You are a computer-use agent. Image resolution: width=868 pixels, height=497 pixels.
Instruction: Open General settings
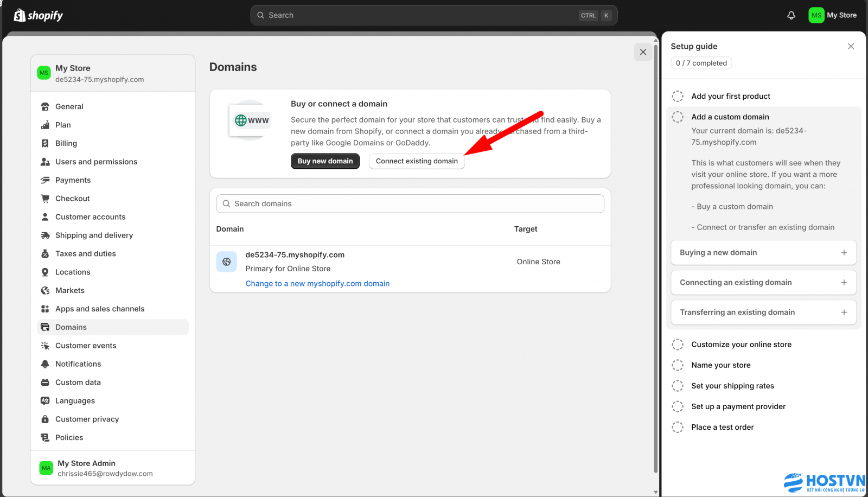(x=113, y=106)
